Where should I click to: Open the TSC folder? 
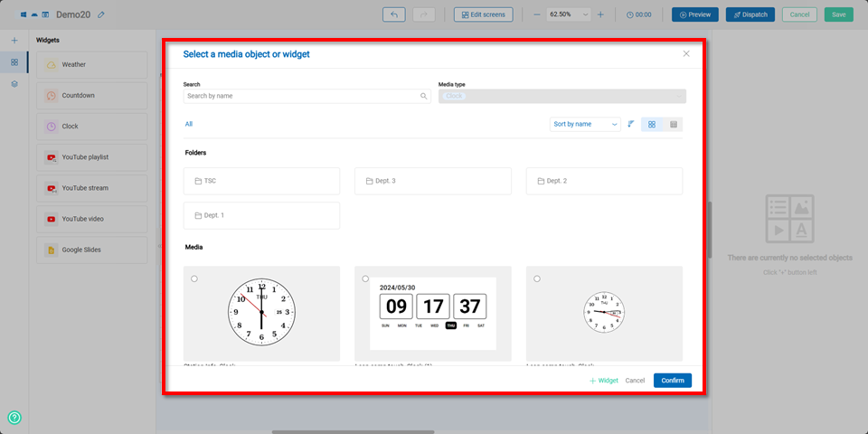(x=261, y=181)
